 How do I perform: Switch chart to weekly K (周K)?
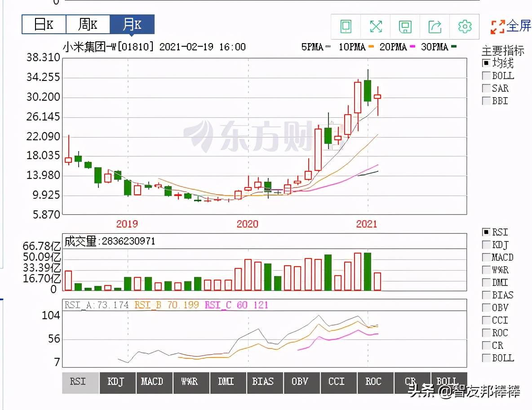coord(88,24)
